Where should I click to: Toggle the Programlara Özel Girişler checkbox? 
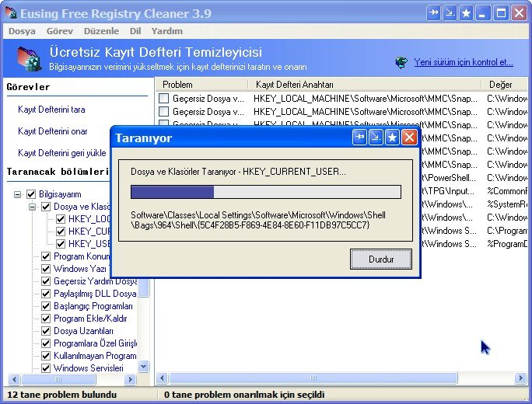[x=46, y=343]
